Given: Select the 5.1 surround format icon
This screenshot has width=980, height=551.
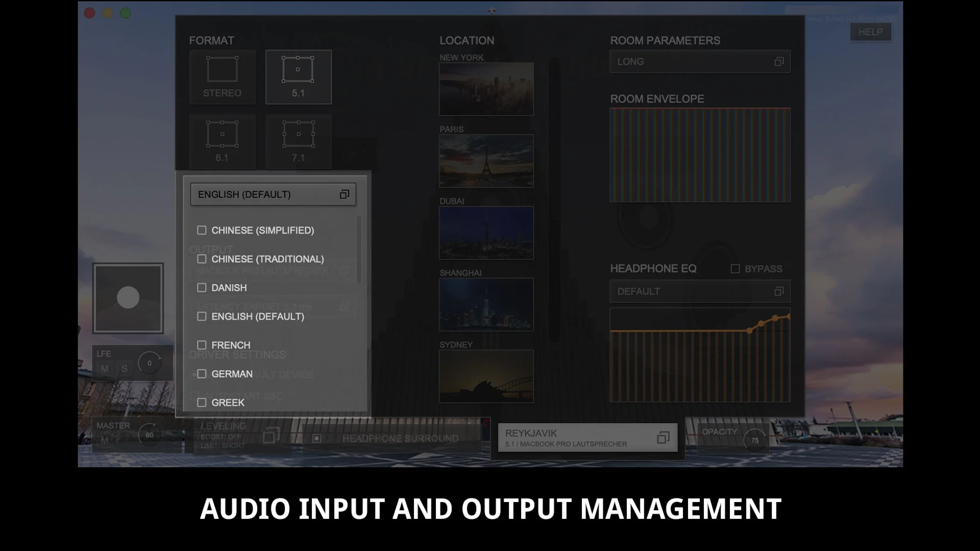Looking at the screenshot, I should click(x=299, y=77).
